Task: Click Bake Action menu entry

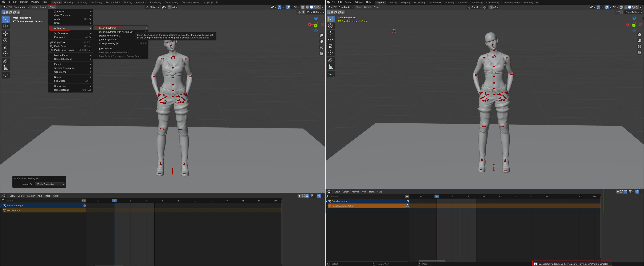Action: [106, 48]
